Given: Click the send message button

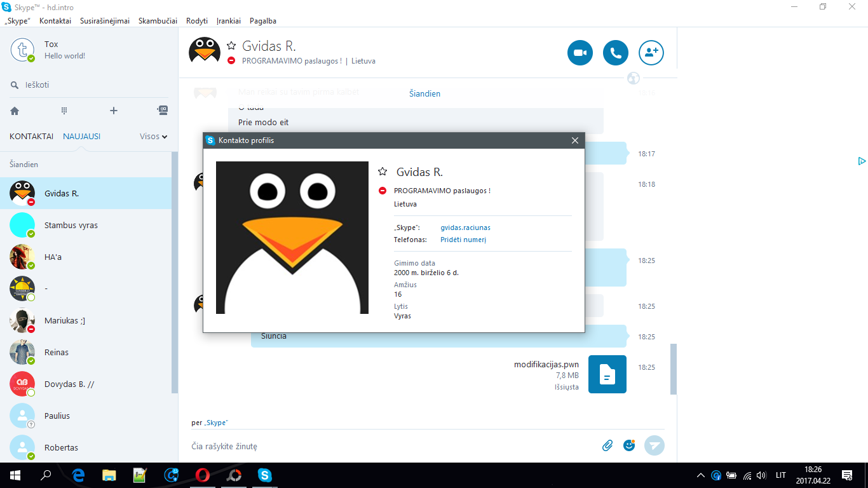Looking at the screenshot, I should coord(654,445).
